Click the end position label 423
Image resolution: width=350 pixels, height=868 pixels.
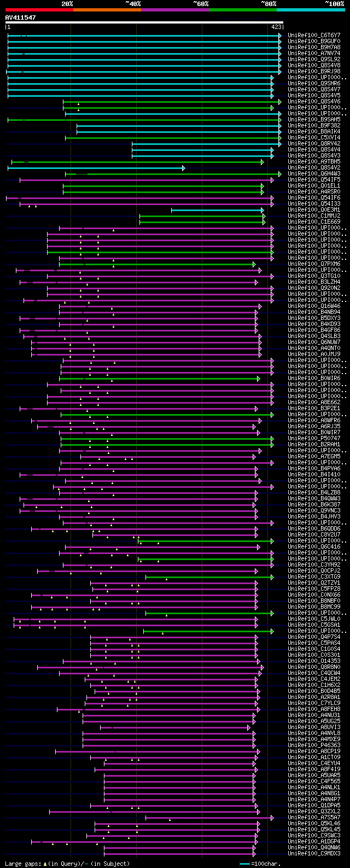click(x=276, y=26)
